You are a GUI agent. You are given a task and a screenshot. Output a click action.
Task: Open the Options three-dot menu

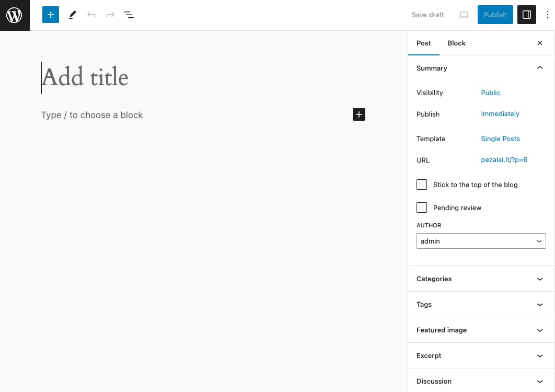pyautogui.click(x=547, y=15)
